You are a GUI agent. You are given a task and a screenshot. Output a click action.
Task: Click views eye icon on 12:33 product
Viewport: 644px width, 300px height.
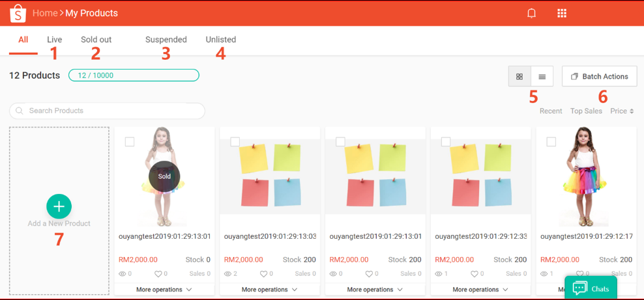tap(438, 274)
